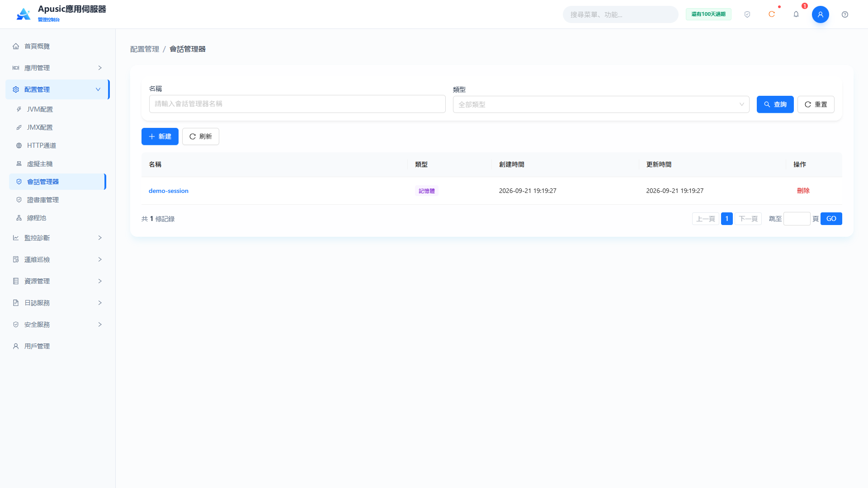Click the red 刪除 action
The height and width of the screenshot is (488, 868).
(803, 191)
